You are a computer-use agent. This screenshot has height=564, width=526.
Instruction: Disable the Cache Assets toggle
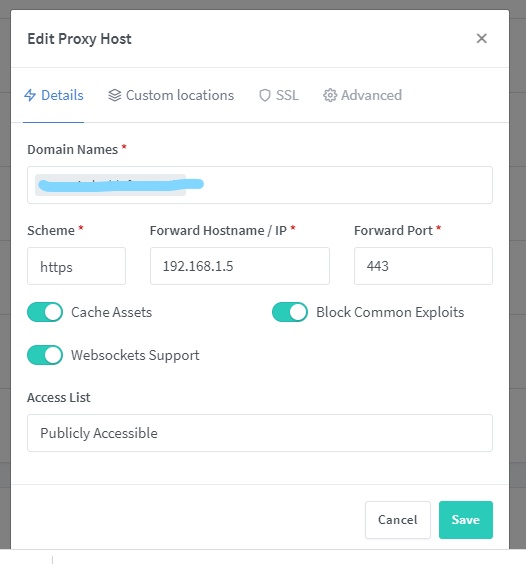45,312
